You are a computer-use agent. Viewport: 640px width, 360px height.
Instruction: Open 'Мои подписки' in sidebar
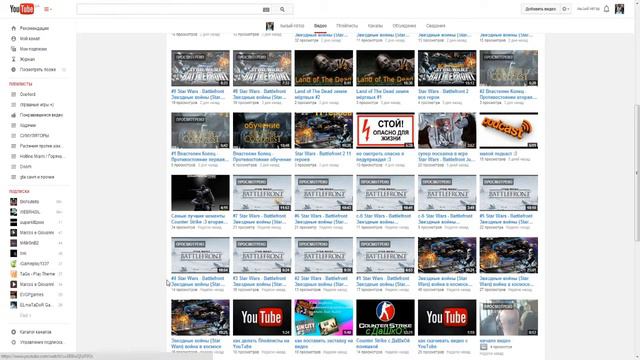pos(33,49)
